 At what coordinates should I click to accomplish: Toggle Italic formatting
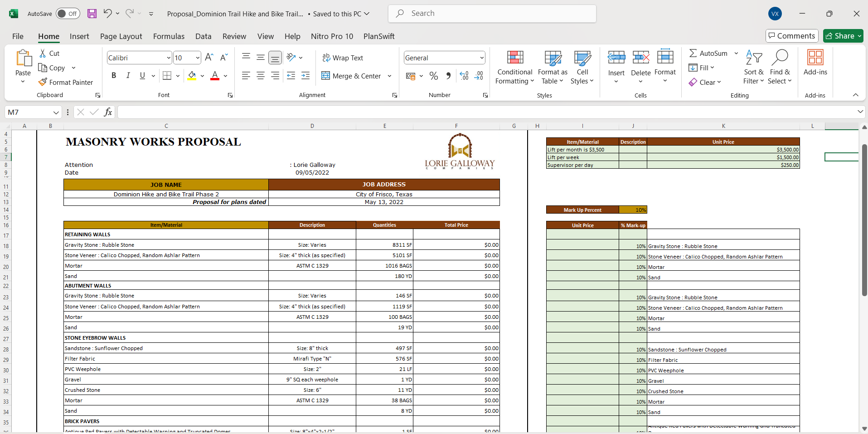tap(128, 76)
